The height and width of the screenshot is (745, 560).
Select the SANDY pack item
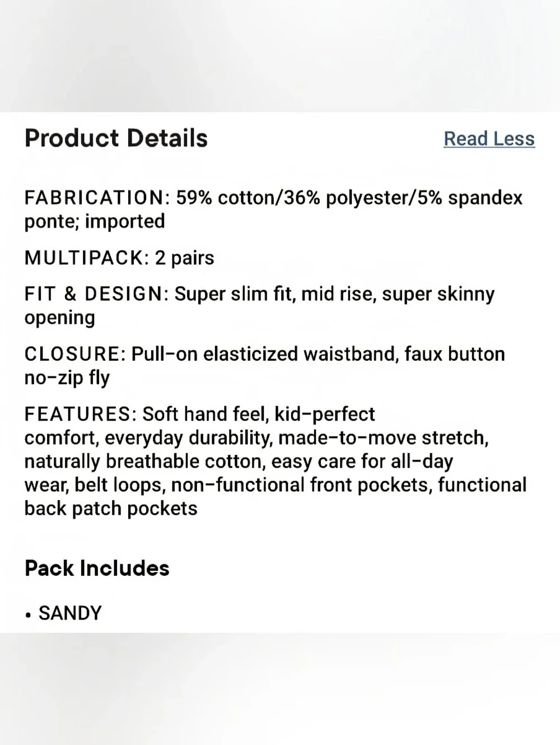70,613
